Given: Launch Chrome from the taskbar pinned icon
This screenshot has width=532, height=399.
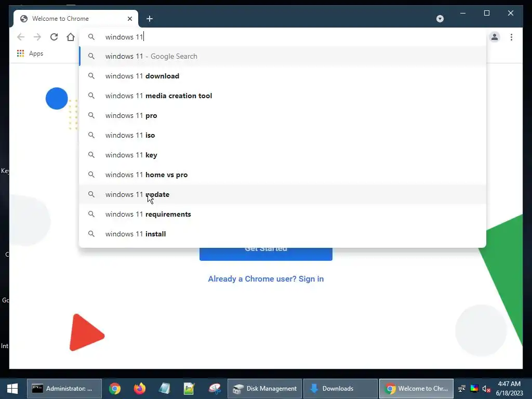Looking at the screenshot, I should tap(115, 389).
